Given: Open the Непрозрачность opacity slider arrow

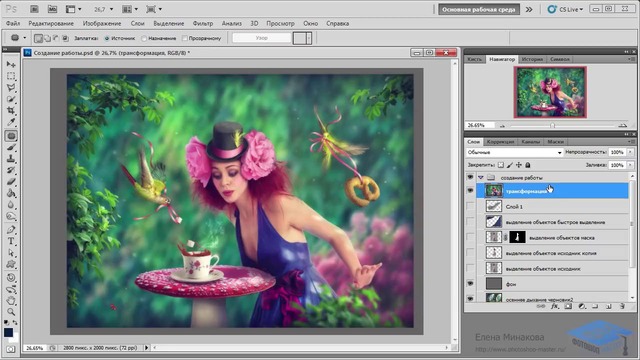Looking at the screenshot, I should pyautogui.click(x=630, y=152).
